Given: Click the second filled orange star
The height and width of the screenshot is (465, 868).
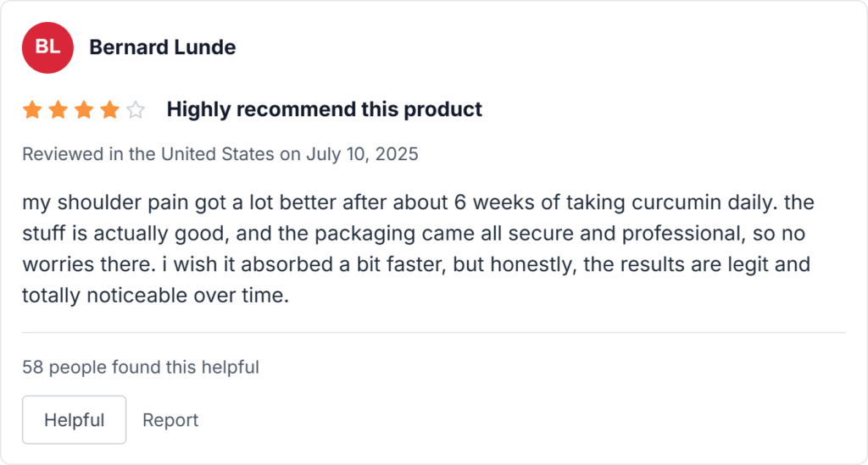Looking at the screenshot, I should pyautogui.click(x=58, y=110).
